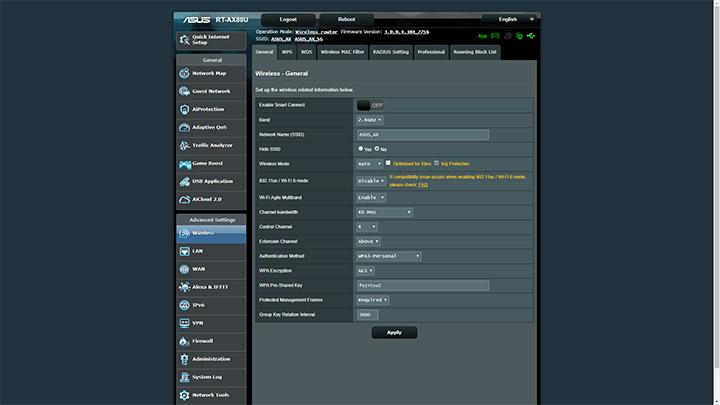Select the USB Application icon
720x405 pixels.
185,181
